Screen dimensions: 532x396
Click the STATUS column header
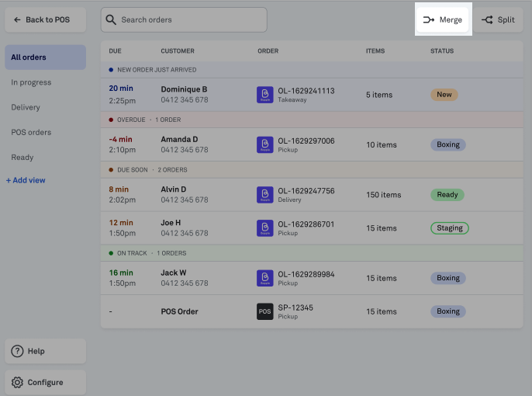click(442, 51)
